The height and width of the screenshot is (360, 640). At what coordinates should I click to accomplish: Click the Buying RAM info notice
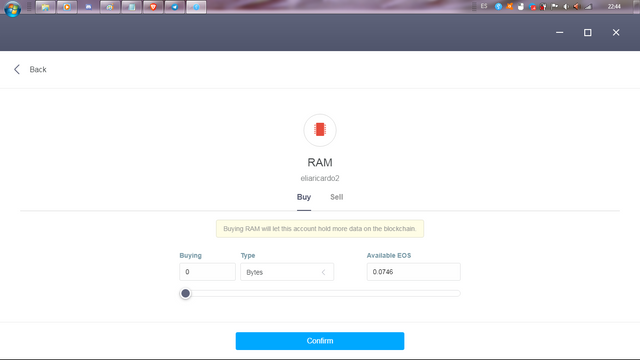[x=320, y=229]
